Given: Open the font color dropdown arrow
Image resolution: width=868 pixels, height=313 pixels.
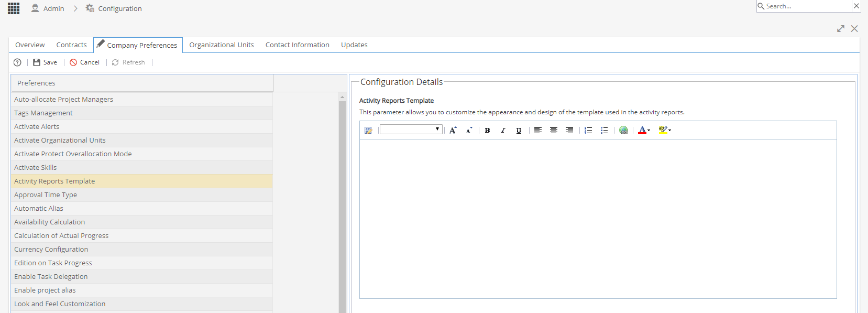Looking at the screenshot, I should pyautogui.click(x=649, y=130).
